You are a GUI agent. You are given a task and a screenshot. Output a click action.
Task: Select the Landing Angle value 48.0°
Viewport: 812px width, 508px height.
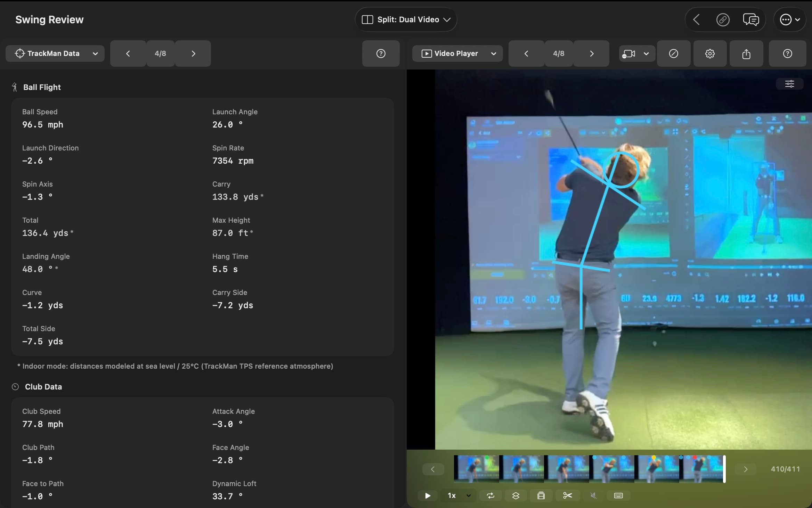point(38,269)
